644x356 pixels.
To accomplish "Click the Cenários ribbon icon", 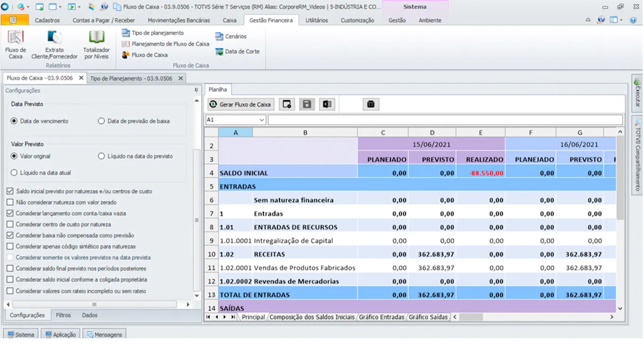I will (231, 36).
